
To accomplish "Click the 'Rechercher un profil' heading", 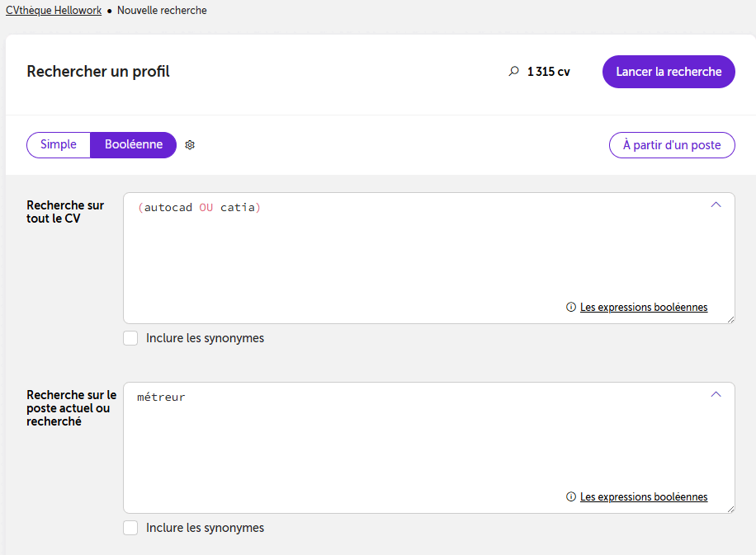I will coord(98,71).
